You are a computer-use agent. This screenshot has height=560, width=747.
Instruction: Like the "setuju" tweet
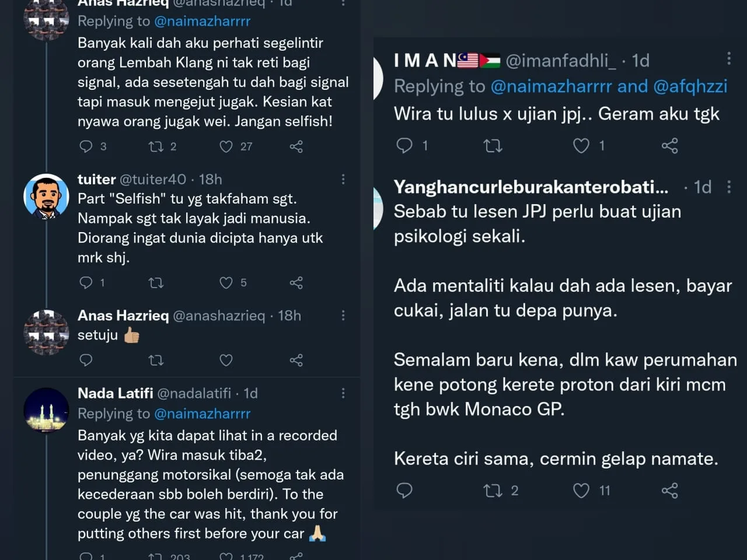point(226,360)
